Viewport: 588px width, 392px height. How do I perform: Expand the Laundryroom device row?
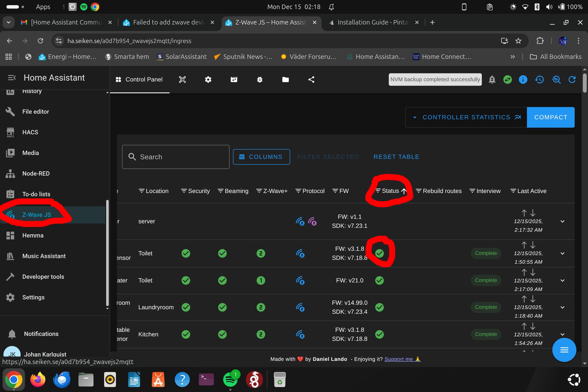click(562, 307)
